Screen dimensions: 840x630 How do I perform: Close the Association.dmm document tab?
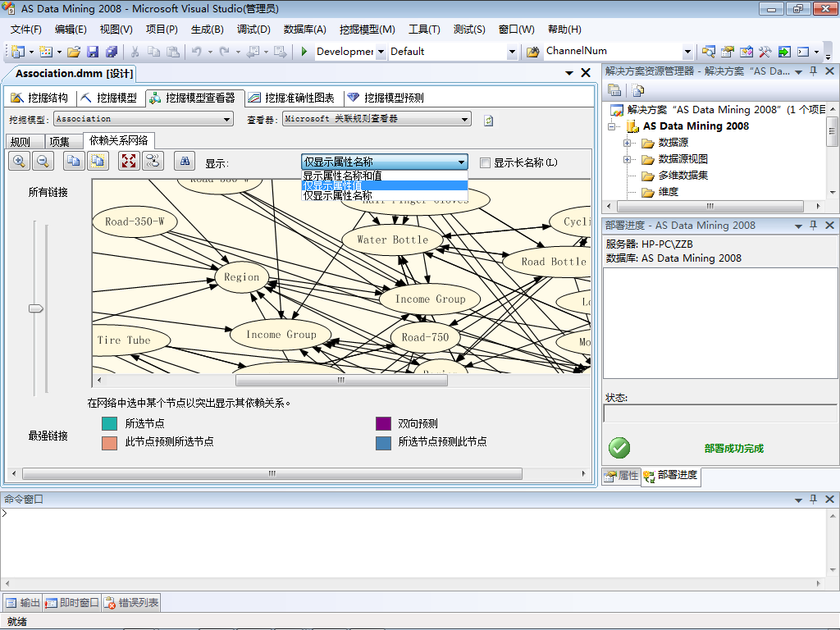point(586,72)
